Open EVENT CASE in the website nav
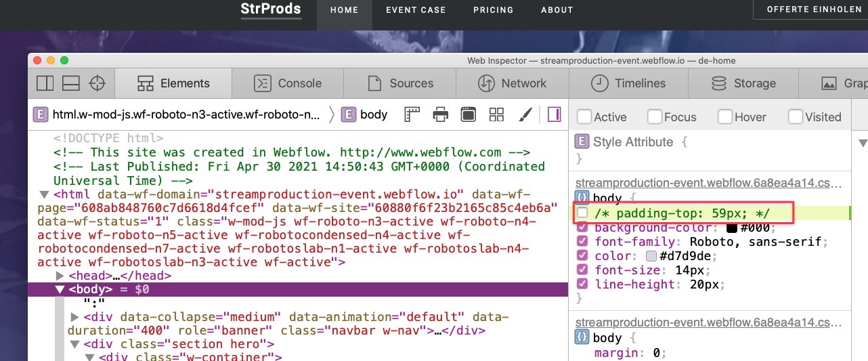This screenshot has height=361, width=868. (416, 9)
